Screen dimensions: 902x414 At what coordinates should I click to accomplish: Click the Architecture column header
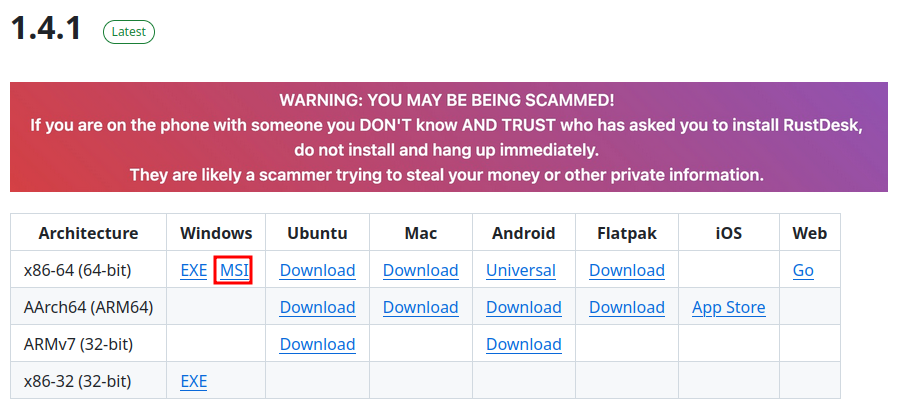tap(88, 233)
